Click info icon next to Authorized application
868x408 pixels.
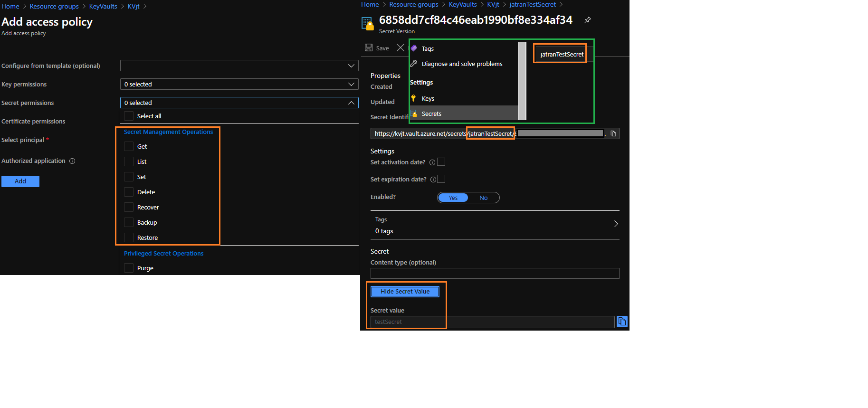point(72,161)
